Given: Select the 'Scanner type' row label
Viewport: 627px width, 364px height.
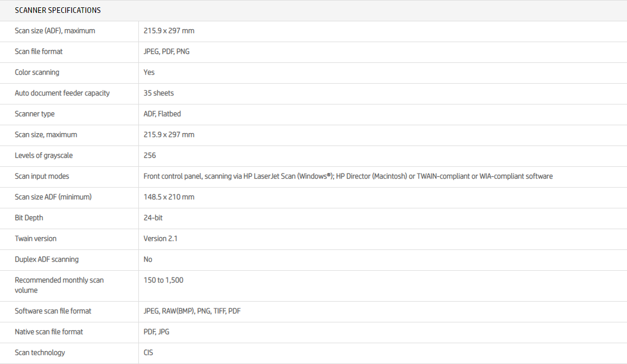Looking at the screenshot, I should point(35,114).
